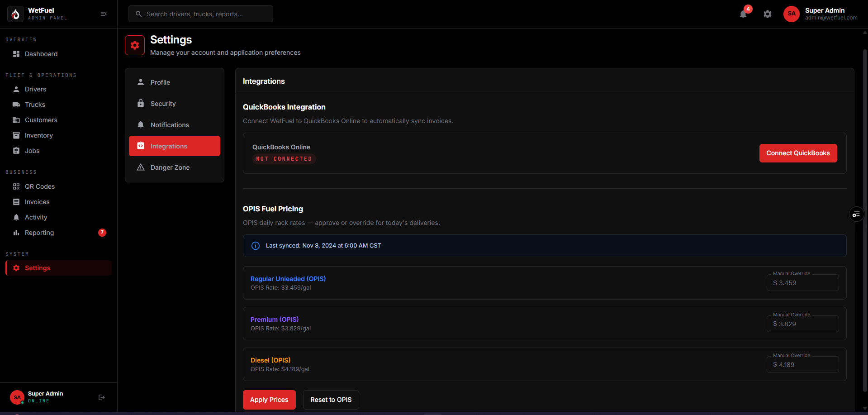Click the Drivers person icon in the sidebar
Viewport: 868px width, 415px height.
click(16, 89)
